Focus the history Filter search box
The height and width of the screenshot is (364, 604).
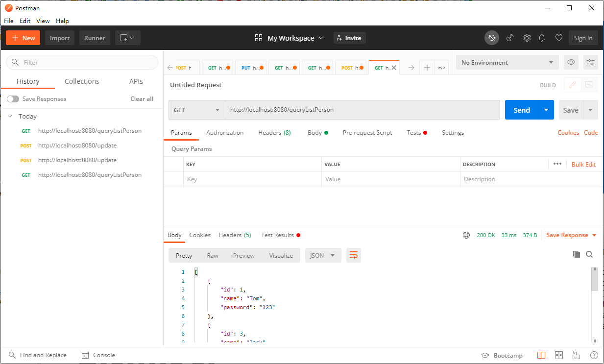pos(82,62)
